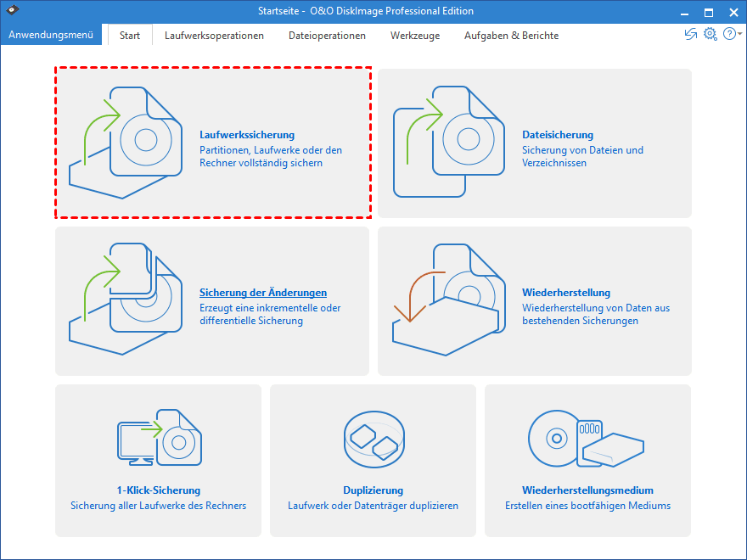747x560 pixels.
Task: Click the Laufwerkssicherung heading link
Action: tap(247, 135)
